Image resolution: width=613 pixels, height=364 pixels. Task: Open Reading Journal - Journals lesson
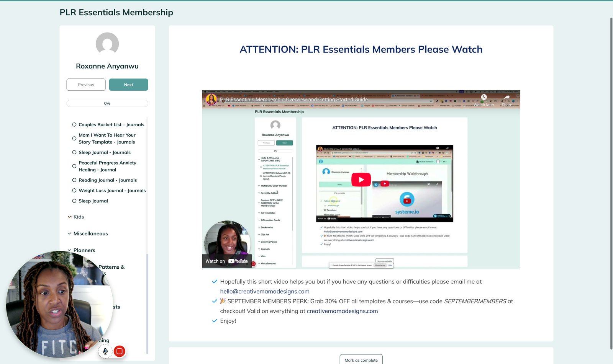tap(108, 180)
